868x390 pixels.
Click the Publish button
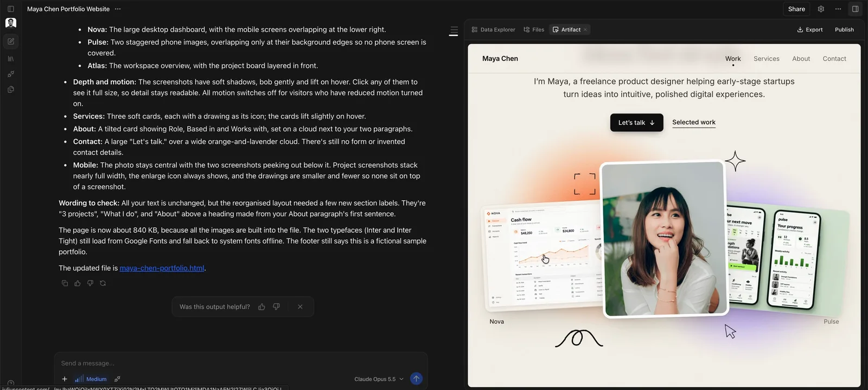(x=844, y=30)
